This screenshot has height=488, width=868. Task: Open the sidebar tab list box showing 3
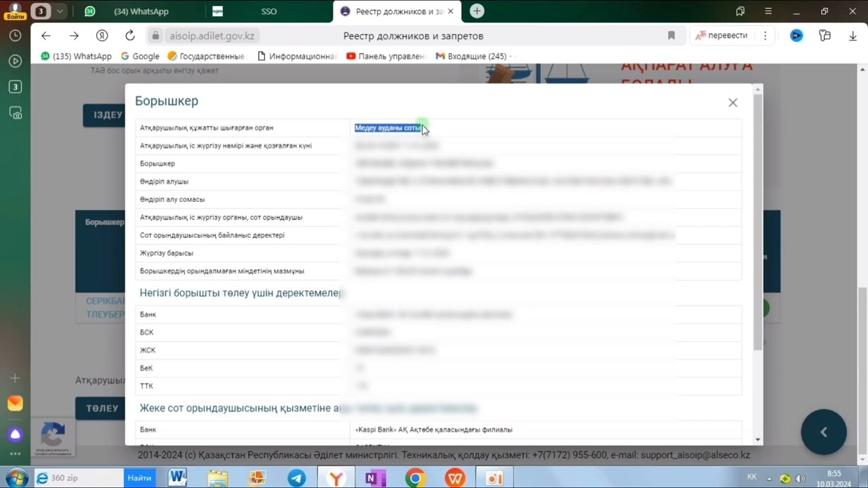(15, 87)
